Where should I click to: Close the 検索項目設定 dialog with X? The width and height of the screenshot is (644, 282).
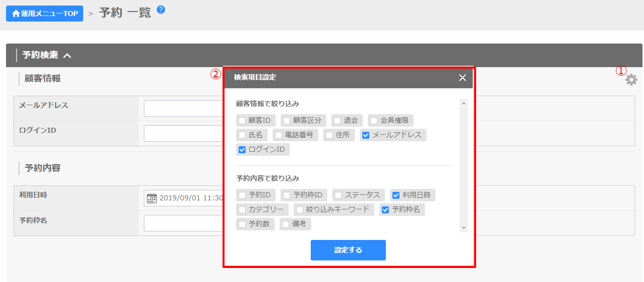pos(462,78)
